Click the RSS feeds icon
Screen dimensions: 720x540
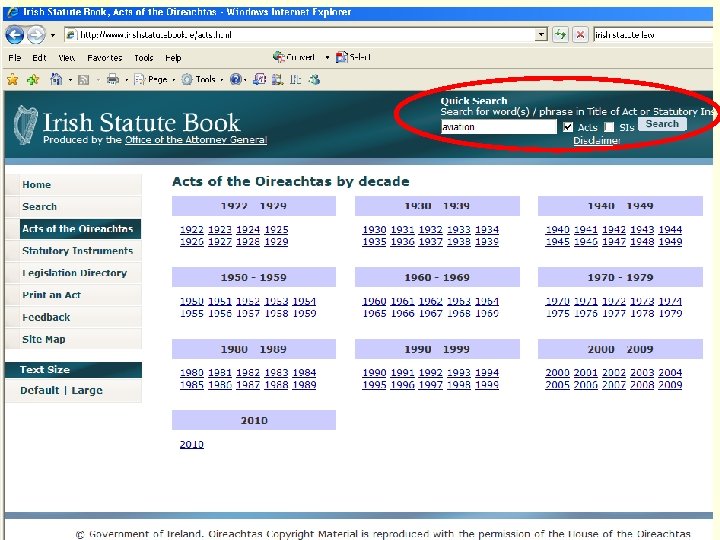[x=83, y=80]
